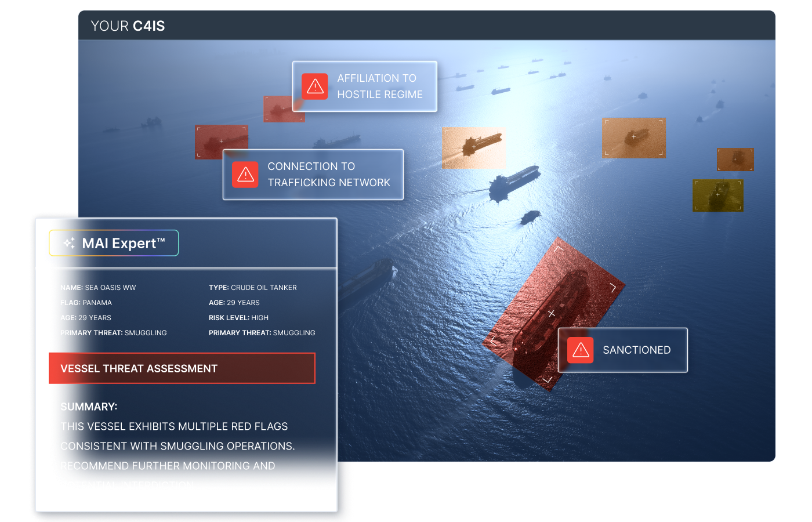Click the warning triangle in Connection to Trafficking Network
This screenshot has width=812, height=522.
click(x=245, y=175)
